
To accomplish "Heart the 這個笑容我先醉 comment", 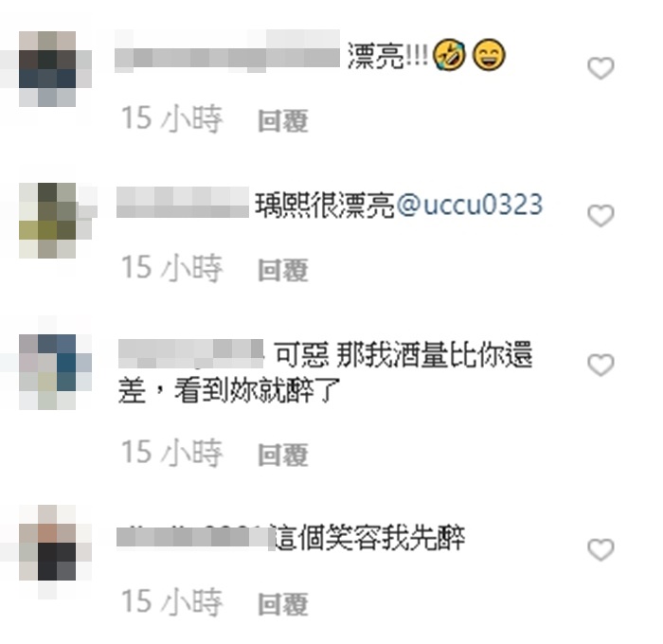I will pos(600,550).
